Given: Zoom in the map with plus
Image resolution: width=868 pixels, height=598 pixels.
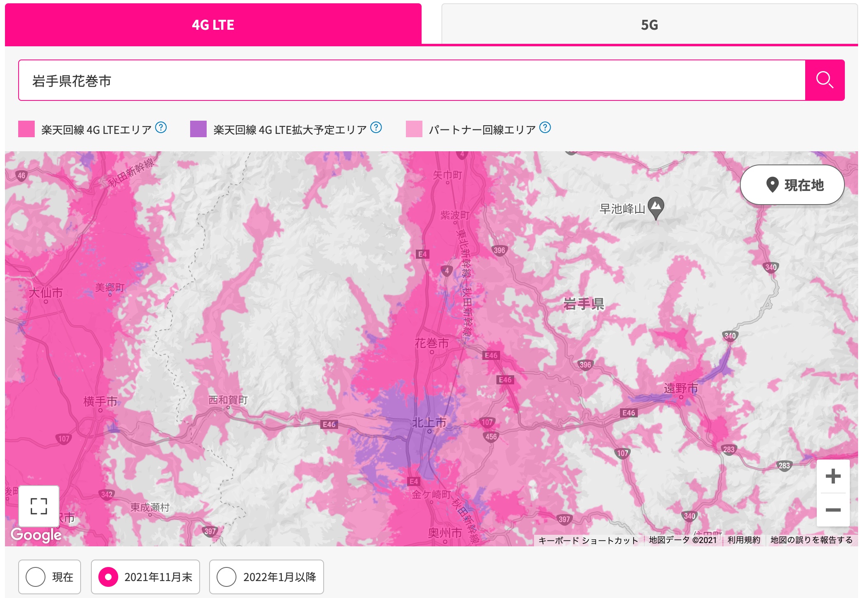Looking at the screenshot, I should coord(833,476).
